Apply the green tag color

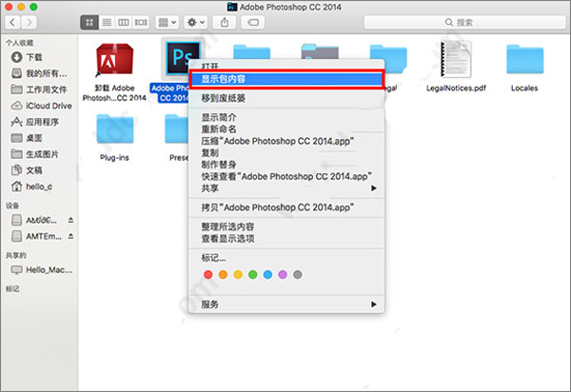pos(253,274)
